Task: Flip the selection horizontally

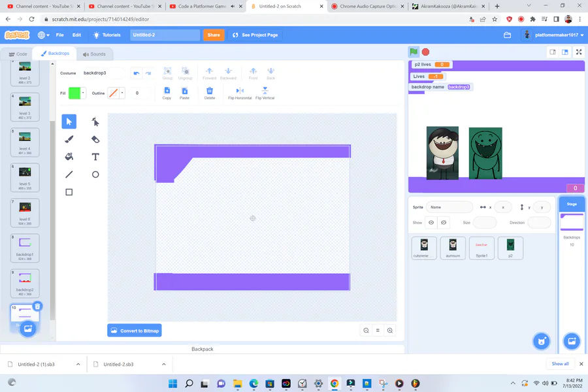Action: pos(240,93)
